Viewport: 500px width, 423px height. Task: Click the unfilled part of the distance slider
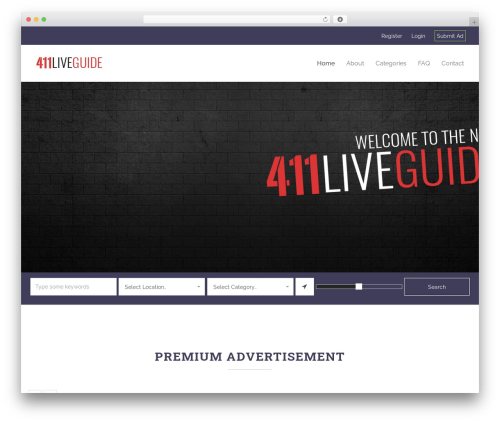(x=382, y=286)
